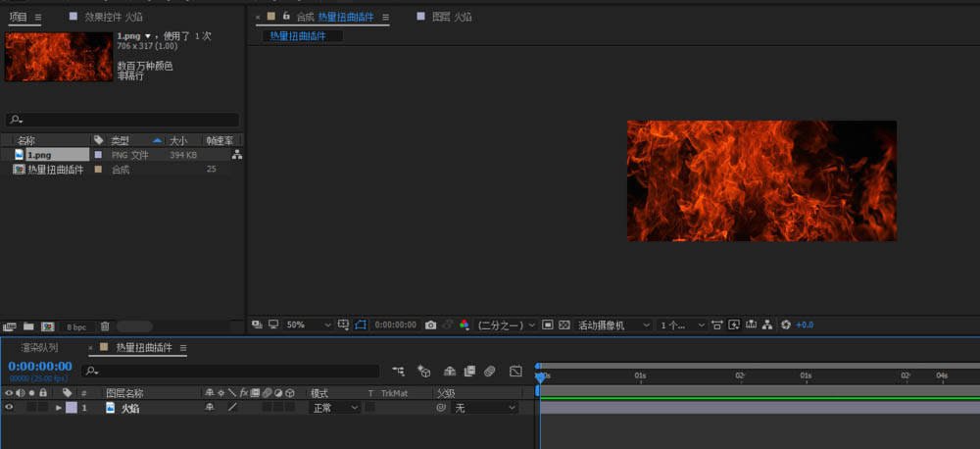Open the 50% magnification dropdown

pyautogui.click(x=308, y=325)
